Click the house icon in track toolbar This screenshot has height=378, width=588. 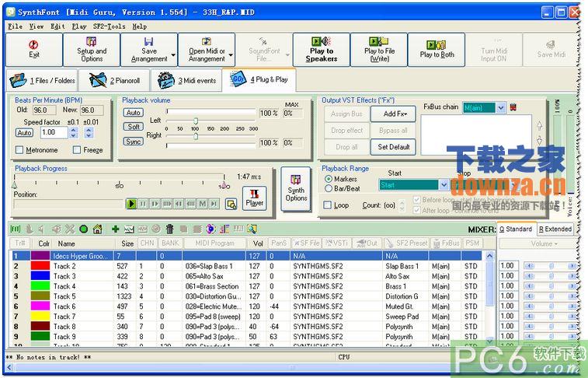click(98, 229)
